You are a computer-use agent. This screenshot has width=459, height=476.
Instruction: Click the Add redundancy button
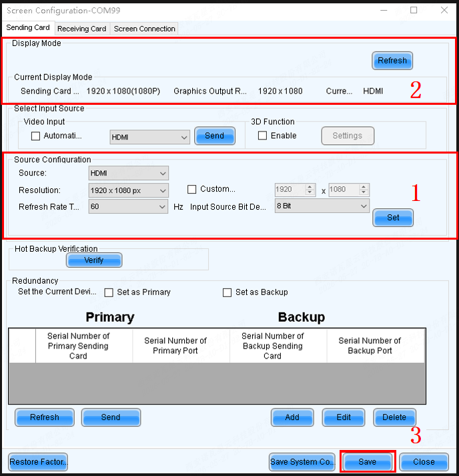tap(292, 417)
